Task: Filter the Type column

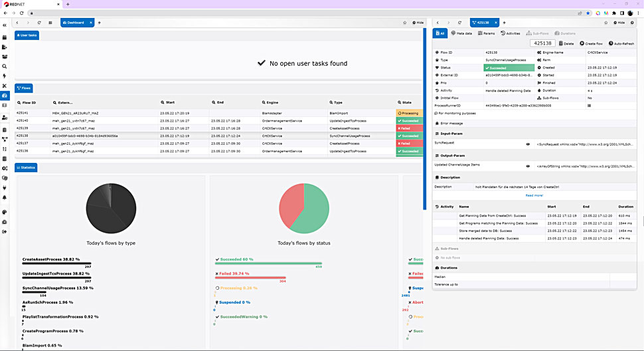Action: 331,102
